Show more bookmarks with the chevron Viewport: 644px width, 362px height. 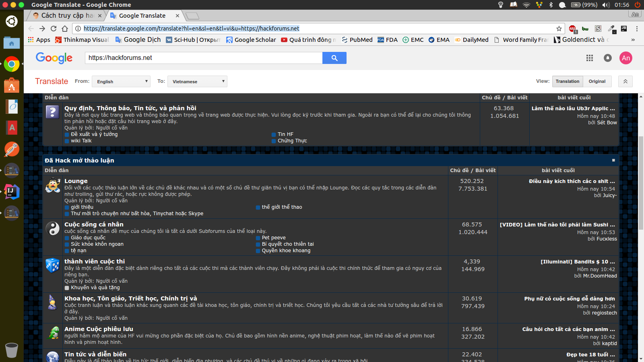pos(633,40)
